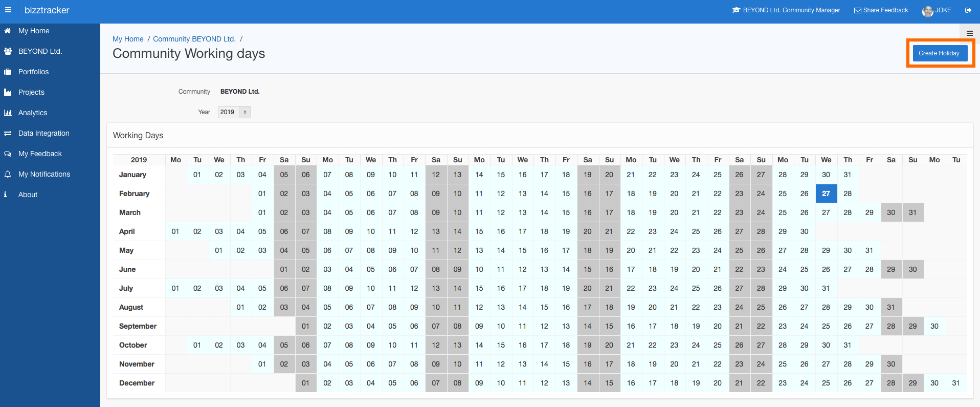This screenshot has width=980, height=407.
Task: Open the page options menu icon
Action: (x=969, y=33)
